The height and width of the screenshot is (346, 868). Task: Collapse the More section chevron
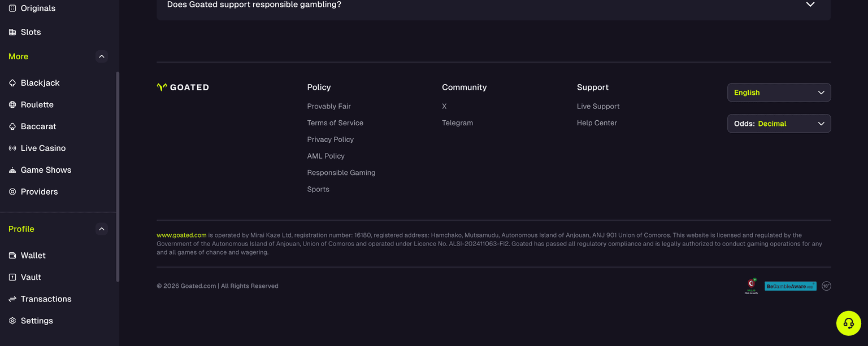click(x=102, y=56)
